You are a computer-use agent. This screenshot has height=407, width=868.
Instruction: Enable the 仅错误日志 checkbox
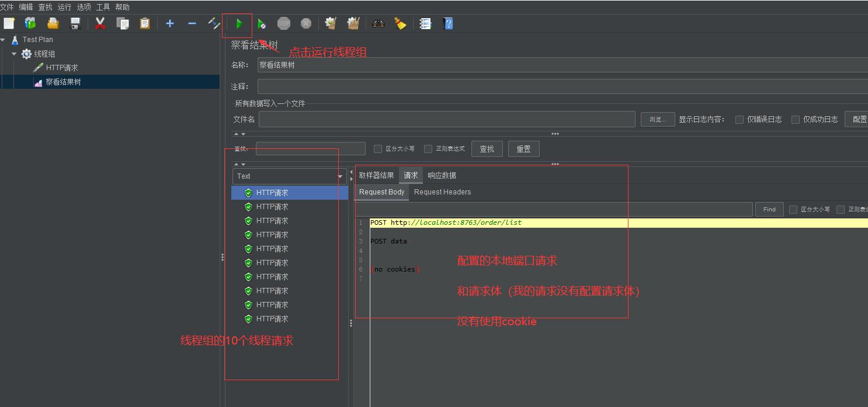tap(739, 119)
